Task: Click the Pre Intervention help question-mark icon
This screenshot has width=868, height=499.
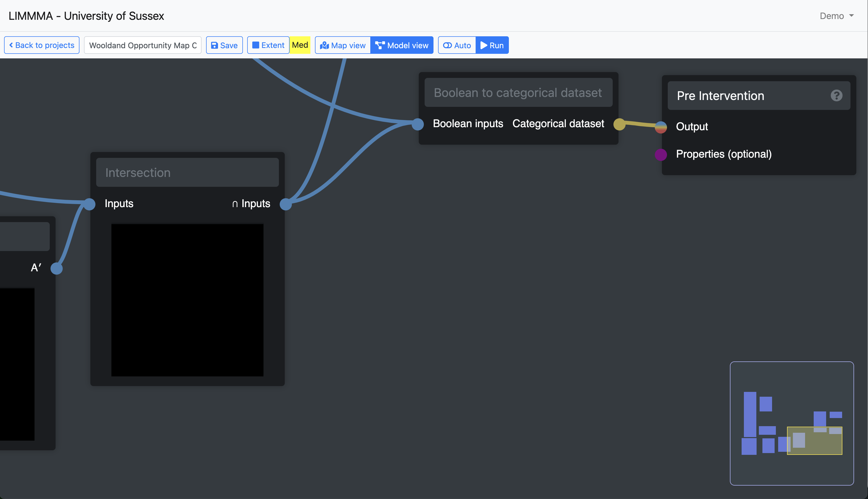Action: pos(836,96)
